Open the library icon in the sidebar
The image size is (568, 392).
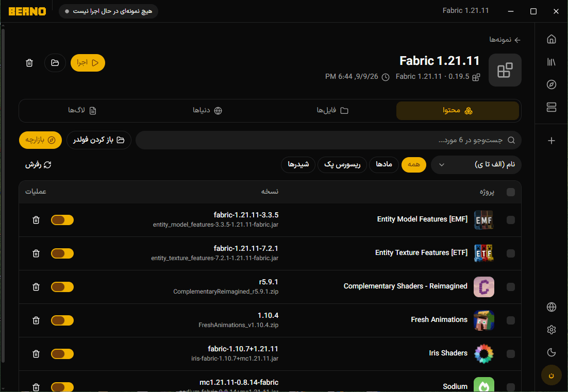551,62
